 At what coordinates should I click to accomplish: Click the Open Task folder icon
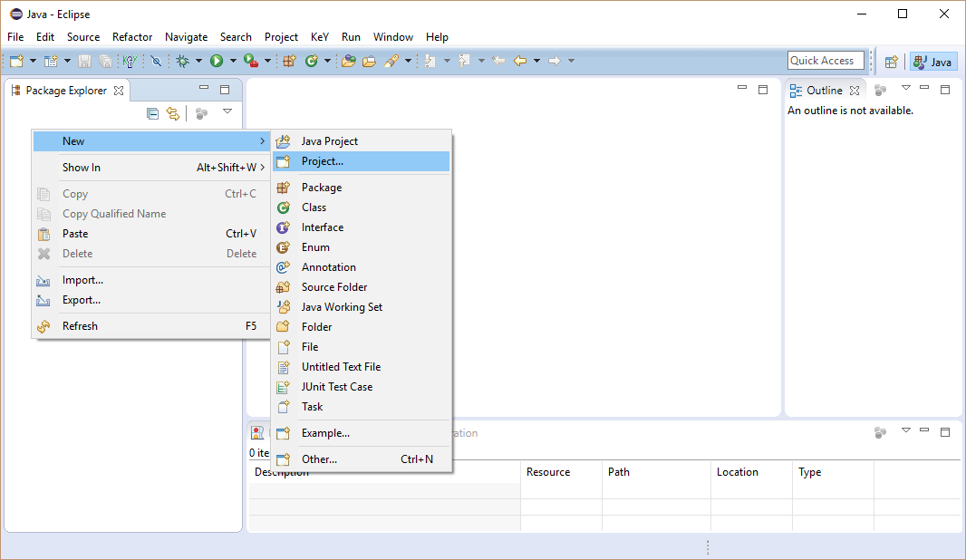pyautogui.click(x=369, y=61)
